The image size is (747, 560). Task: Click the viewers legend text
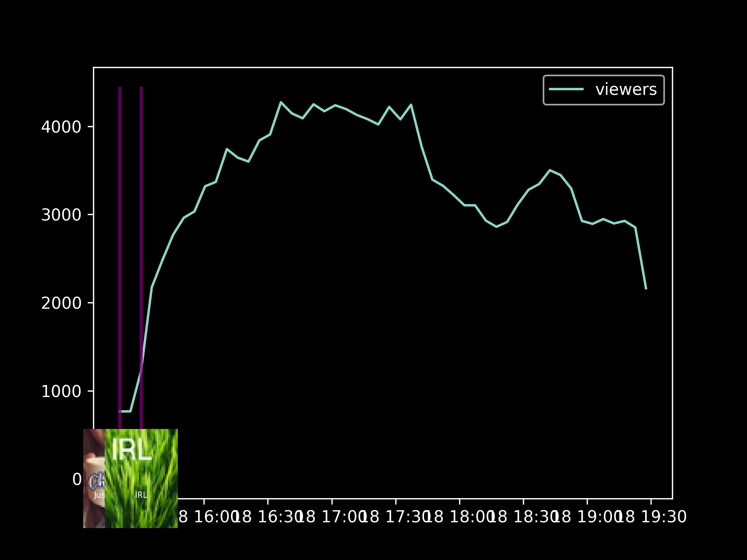click(x=626, y=89)
